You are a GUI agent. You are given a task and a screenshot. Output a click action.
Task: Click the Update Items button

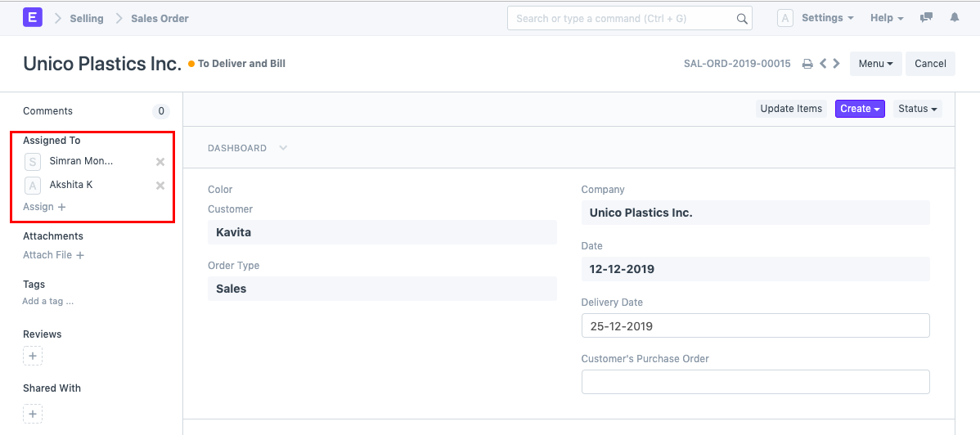coord(791,109)
